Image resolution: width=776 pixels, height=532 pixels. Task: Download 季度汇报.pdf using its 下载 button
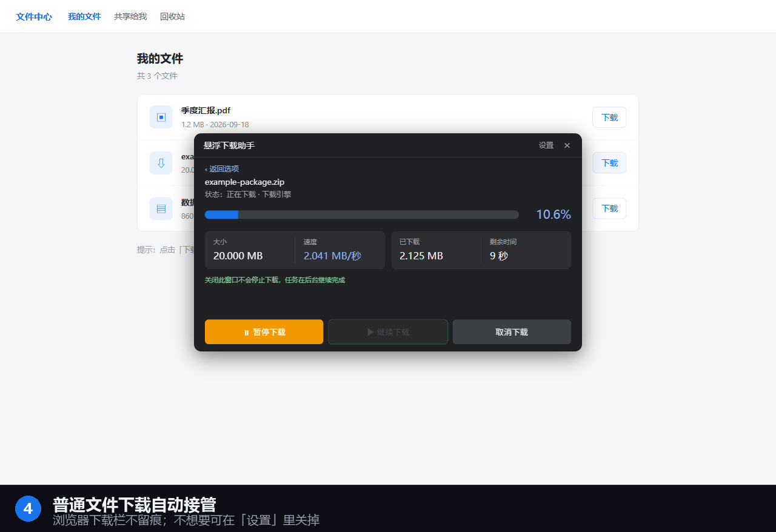[x=609, y=118]
